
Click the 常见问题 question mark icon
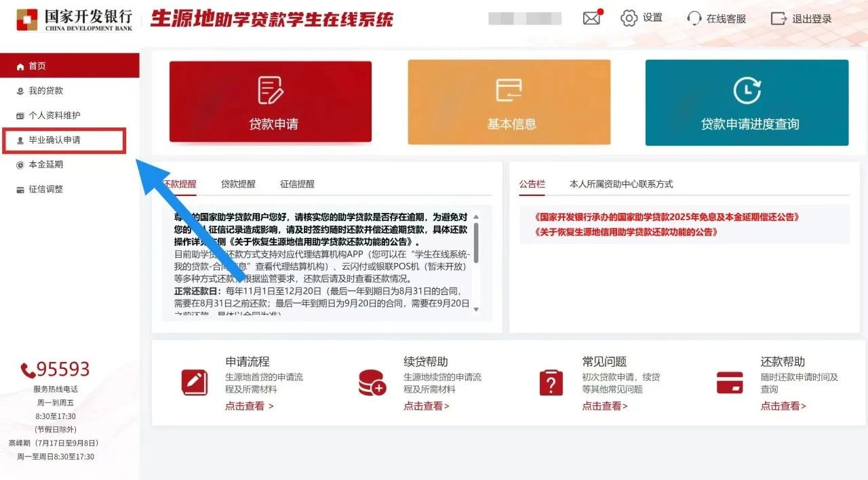point(551,382)
